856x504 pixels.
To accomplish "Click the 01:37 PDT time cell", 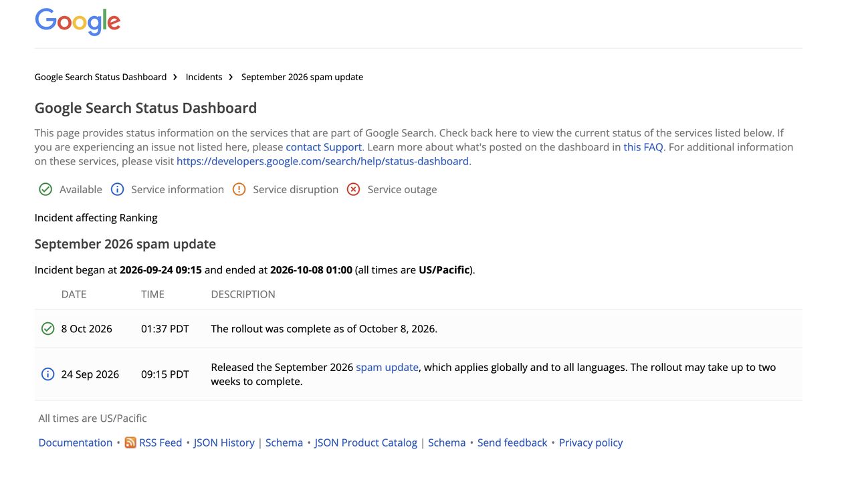I will (x=165, y=329).
